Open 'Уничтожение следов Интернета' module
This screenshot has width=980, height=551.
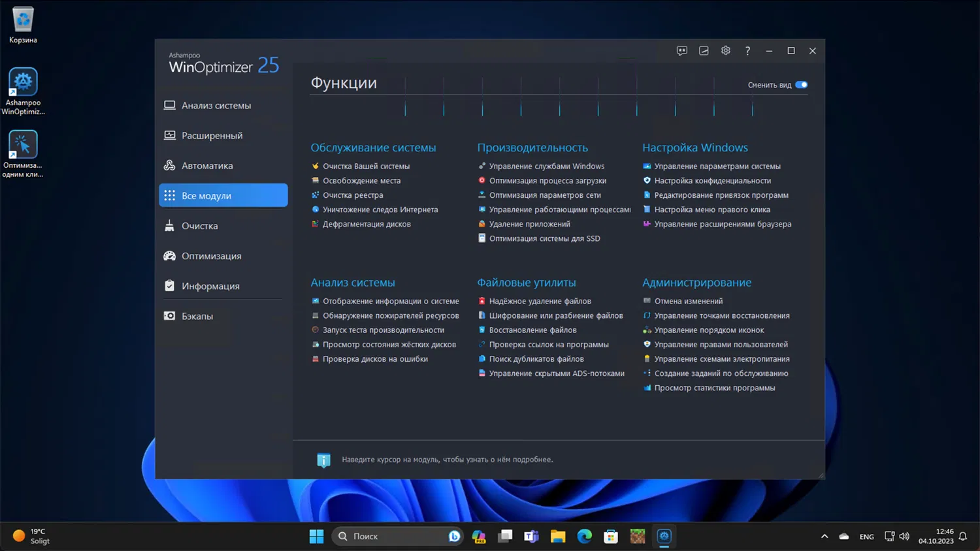tap(380, 210)
